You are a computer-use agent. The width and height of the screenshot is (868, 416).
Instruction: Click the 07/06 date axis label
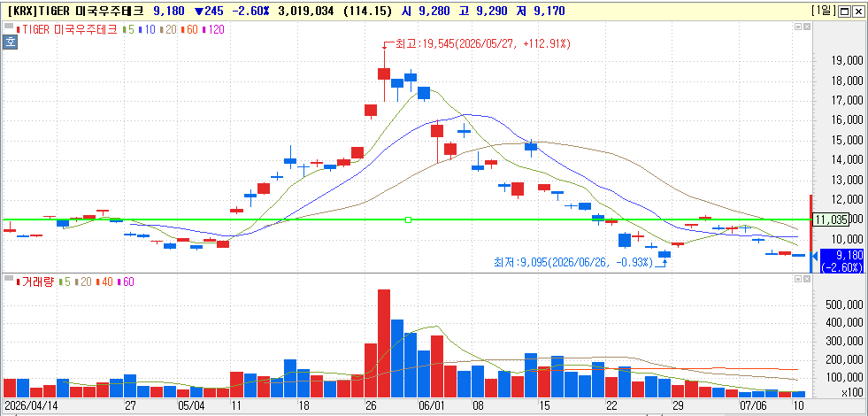[x=755, y=405]
